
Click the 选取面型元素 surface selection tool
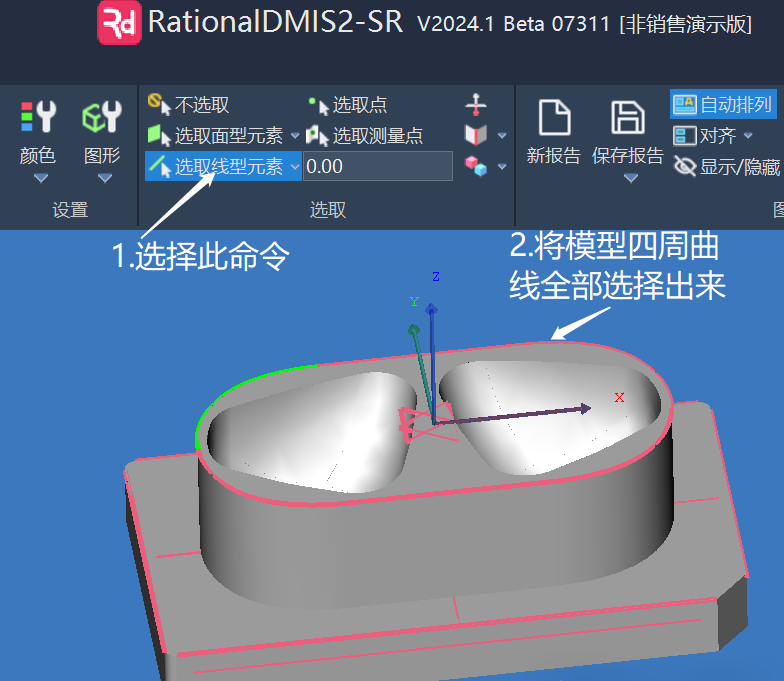(217, 135)
